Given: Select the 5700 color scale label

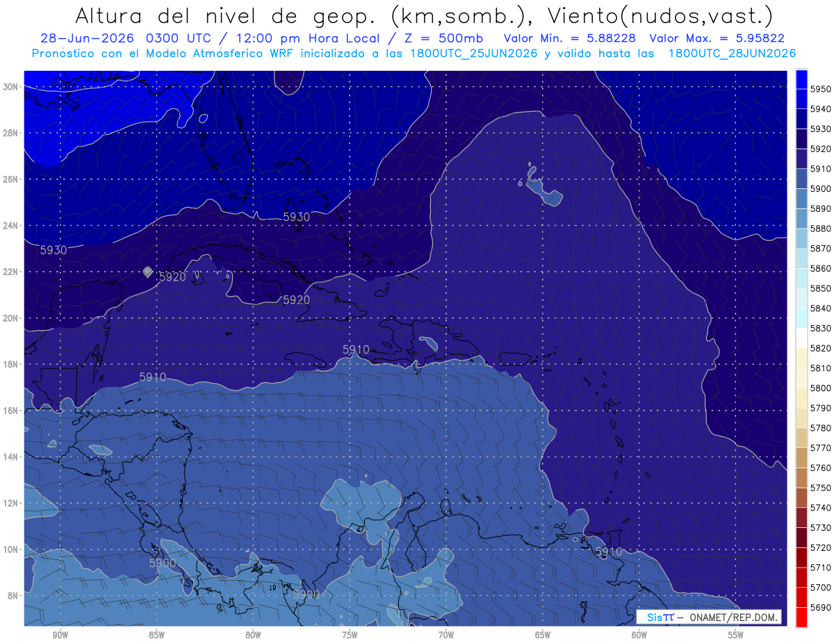Looking at the screenshot, I should click(x=821, y=587).
